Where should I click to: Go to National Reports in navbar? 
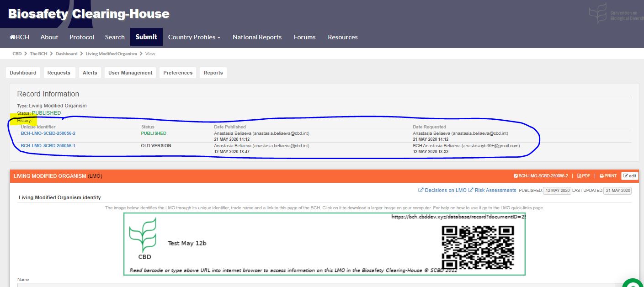[x=257, y=37]
